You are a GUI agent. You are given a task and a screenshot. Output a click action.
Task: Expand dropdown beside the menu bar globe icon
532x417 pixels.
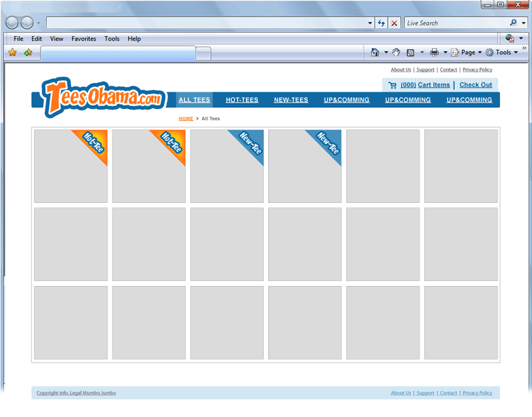point(521,38)
